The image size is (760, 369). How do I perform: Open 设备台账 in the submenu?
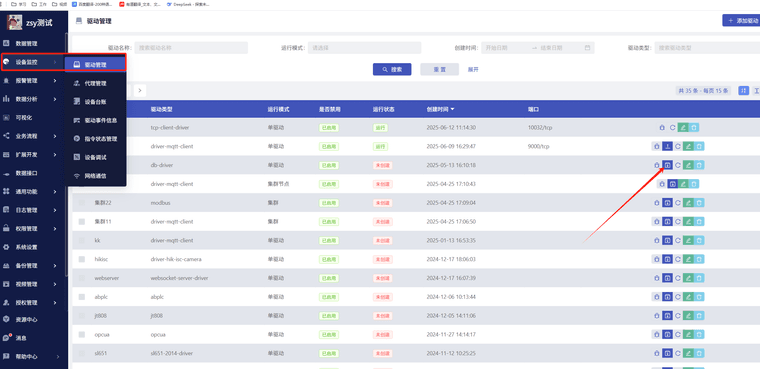click(x=95, y=102)
